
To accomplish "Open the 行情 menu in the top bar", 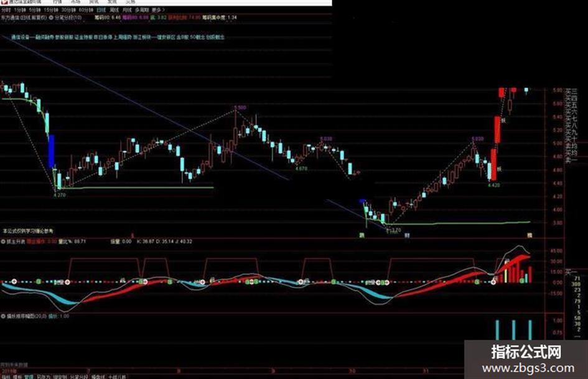I will (57, 2).
